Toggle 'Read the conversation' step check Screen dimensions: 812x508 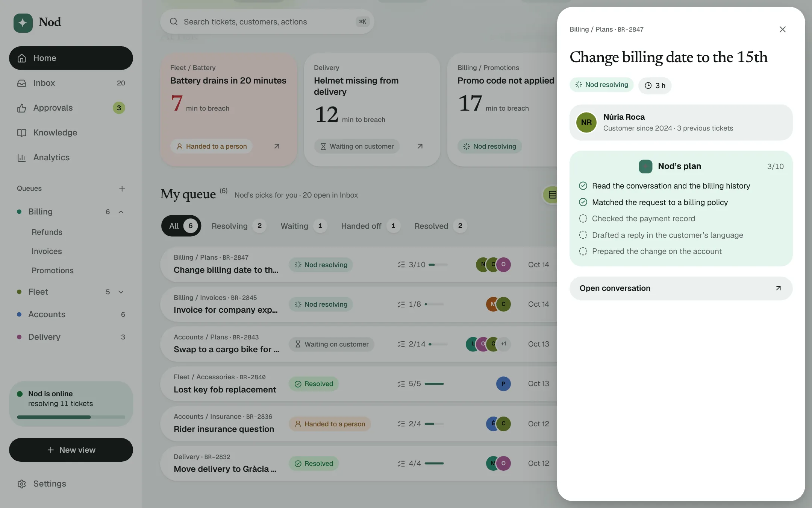click(583, 186)
